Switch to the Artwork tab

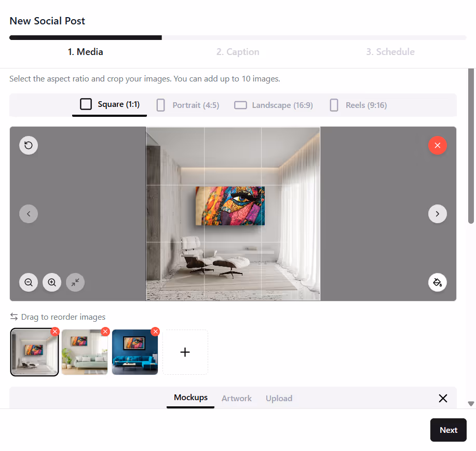click(x=236, y=398)
